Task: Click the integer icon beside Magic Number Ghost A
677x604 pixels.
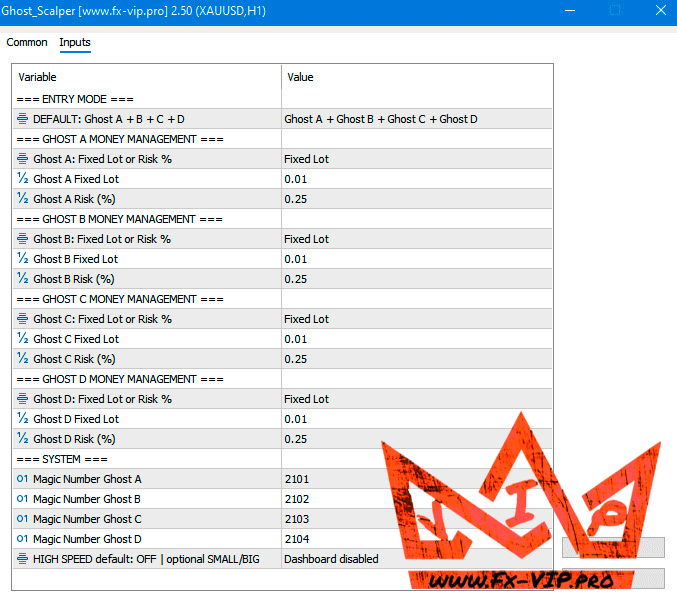Action: pos(22,479)
